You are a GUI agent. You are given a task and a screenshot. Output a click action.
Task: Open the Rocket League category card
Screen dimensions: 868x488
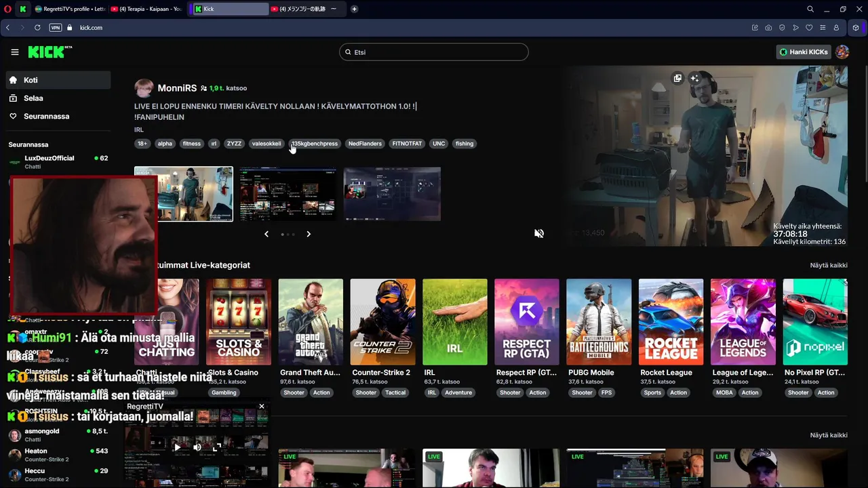671,322
